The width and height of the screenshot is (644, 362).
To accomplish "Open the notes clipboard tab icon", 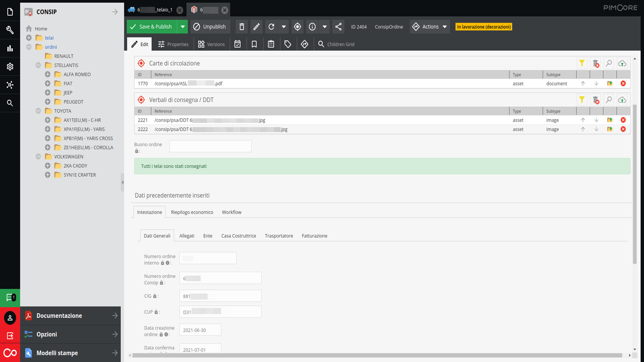I will pos(271,44).
